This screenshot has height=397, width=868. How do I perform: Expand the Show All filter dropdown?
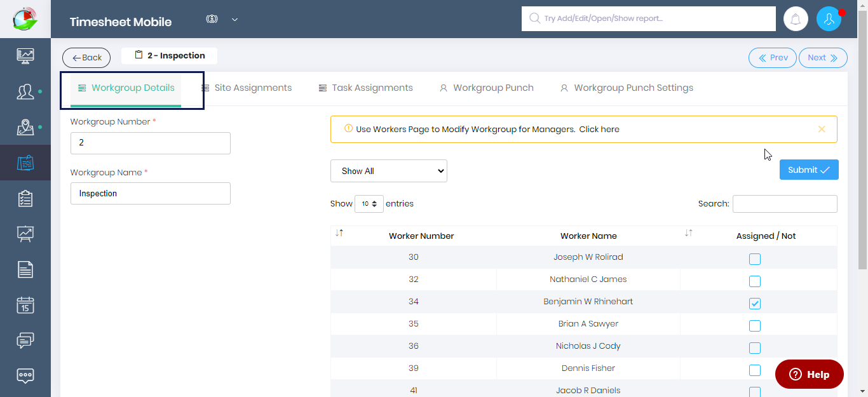point(388,171)
